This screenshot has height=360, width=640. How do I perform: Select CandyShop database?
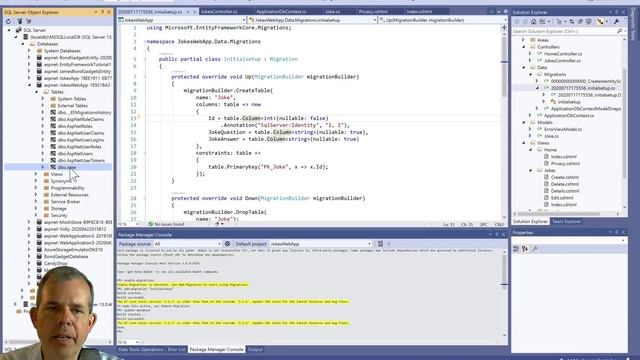point(56,263)
